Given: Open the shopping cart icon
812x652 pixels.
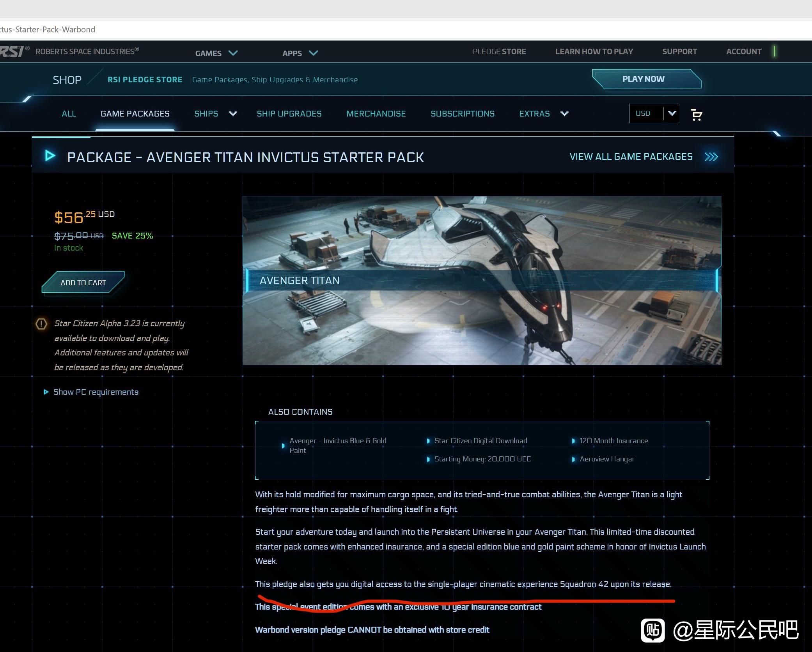Looking at the screenshot, I should pyautogui.click(x=697, y=115).
